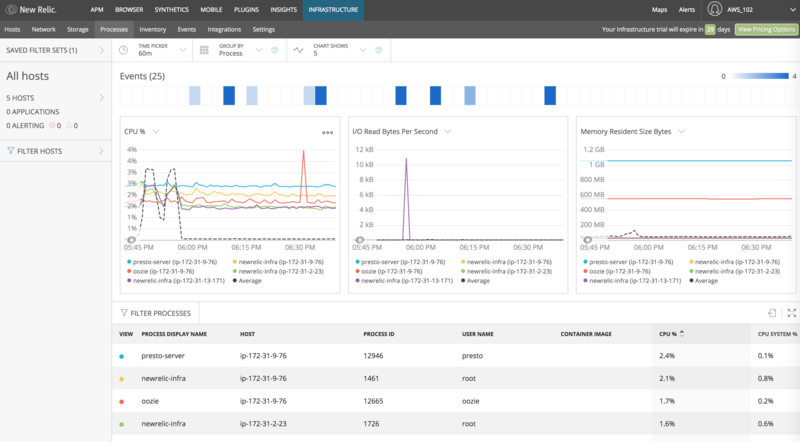Toggle the oozie row view dot
Image resolution: width=800 pixels, height=442 pixels.
(121, 402)
